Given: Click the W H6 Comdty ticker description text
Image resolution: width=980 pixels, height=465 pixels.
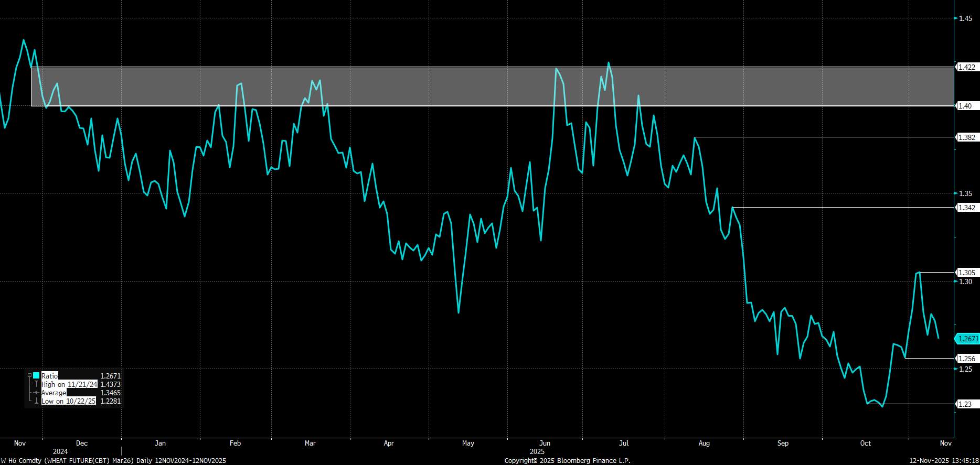Looking at the screenshot, I should pos(113,460).
